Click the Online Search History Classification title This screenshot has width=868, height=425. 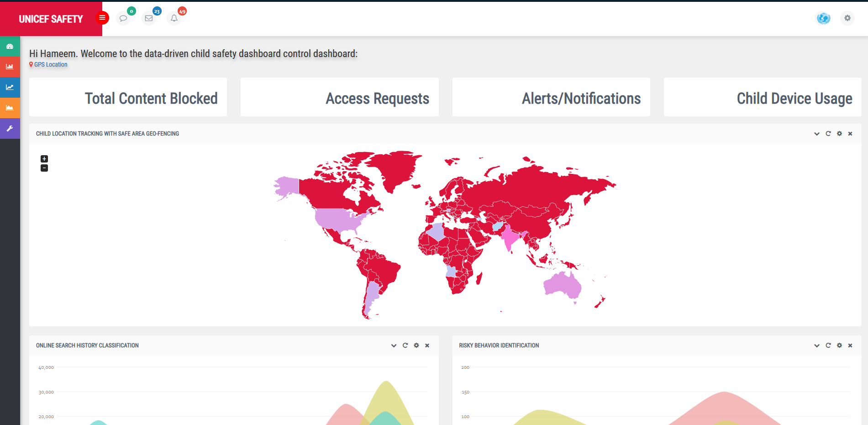coord(87,346)
